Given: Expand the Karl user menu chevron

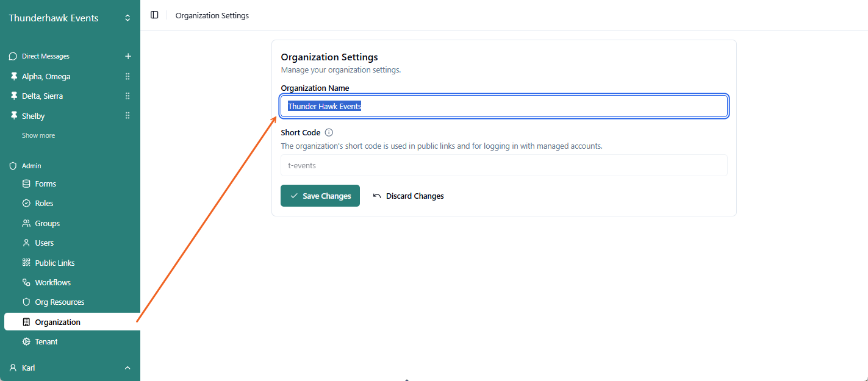Looking at the screenshot, I should click(x=127, y=368).
